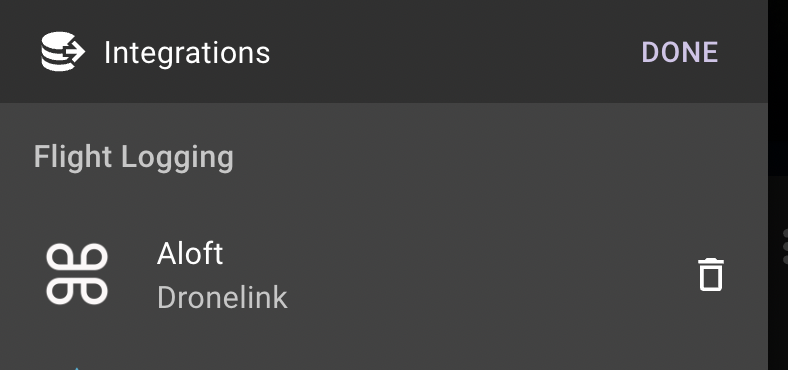Open the Aloft integration entry
Screen dimensions: 788x370
click(x=384, y=274)
